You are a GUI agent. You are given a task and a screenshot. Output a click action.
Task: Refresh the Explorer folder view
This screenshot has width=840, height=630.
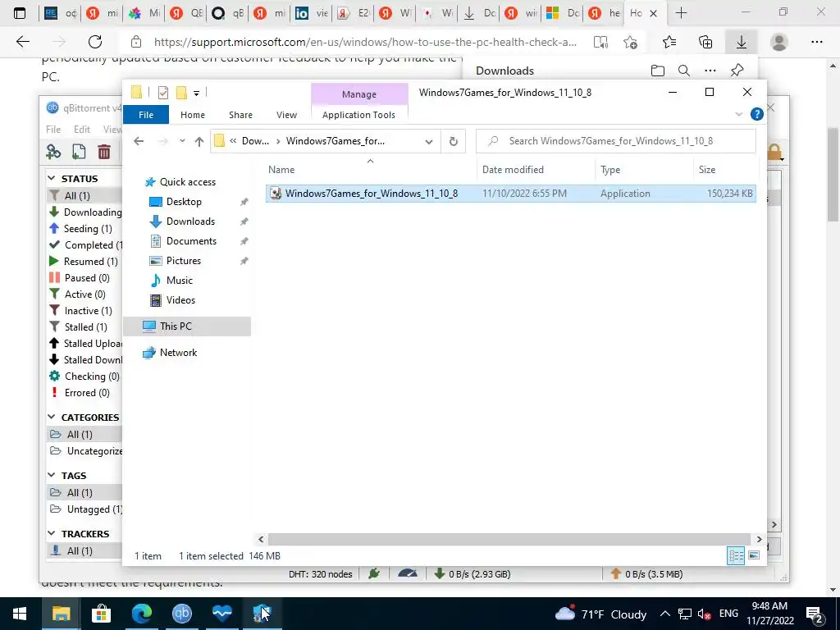click(x=453, y=141)
